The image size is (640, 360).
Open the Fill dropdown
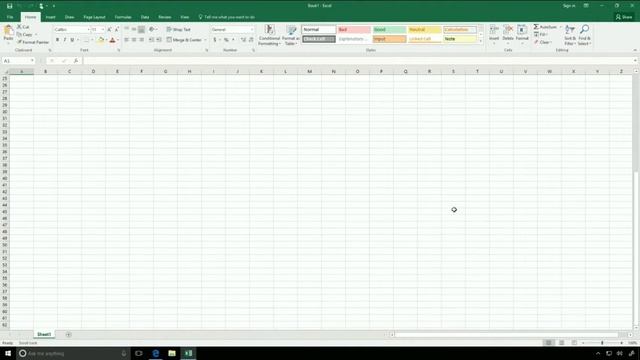[542, 35]
